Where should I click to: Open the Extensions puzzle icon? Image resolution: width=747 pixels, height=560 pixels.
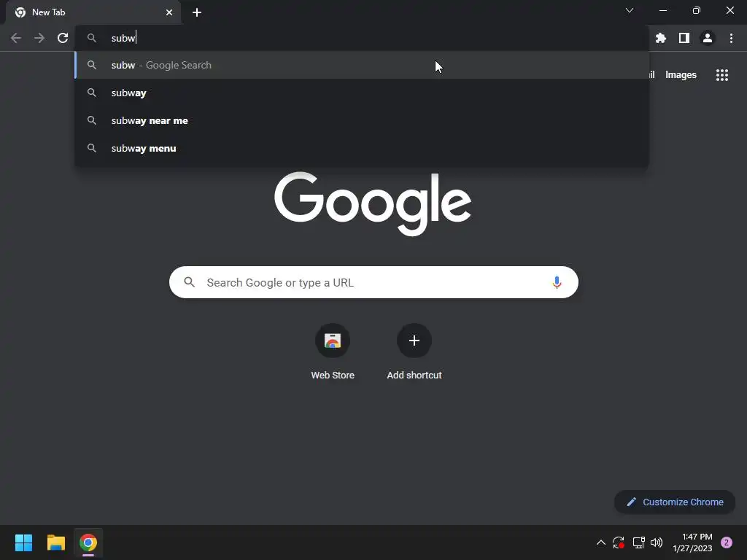pyautogui.click(x=661, y=38)
